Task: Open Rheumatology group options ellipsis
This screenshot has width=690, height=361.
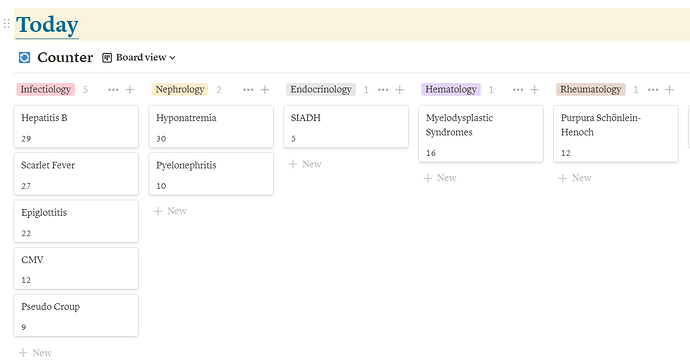Action: [x=653, y=90]
